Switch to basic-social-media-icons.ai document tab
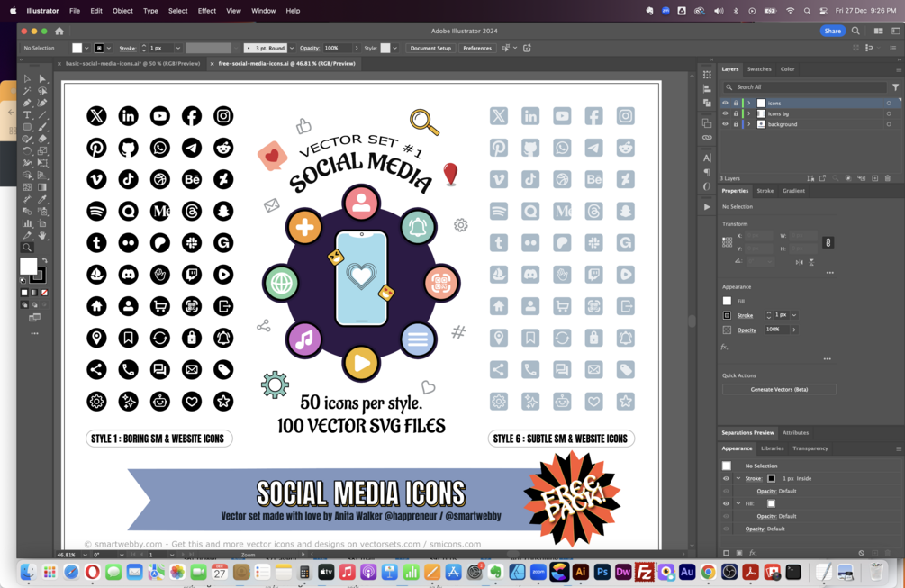 (132, 63)
